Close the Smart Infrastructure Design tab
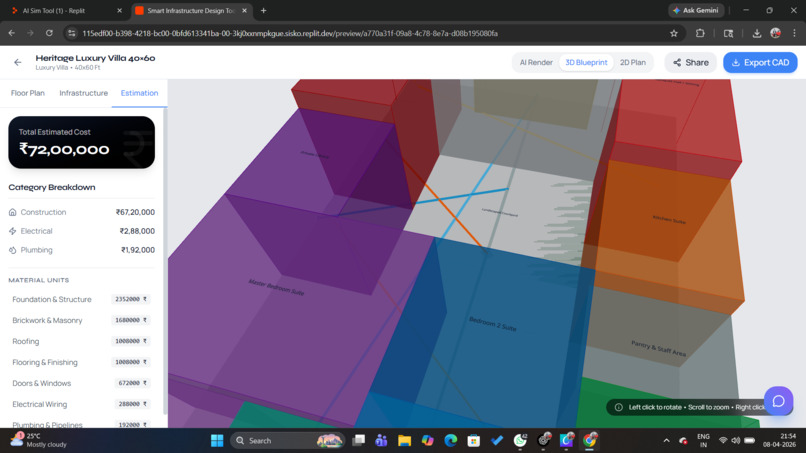Viewport: 806px width, 453px height. [x=245, y=10]
